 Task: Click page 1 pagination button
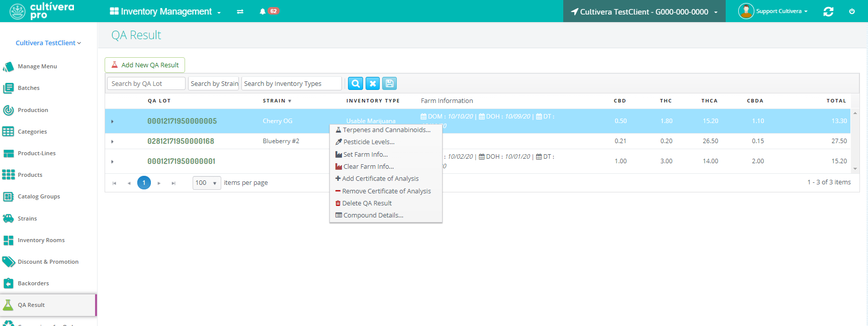(144, 183)
